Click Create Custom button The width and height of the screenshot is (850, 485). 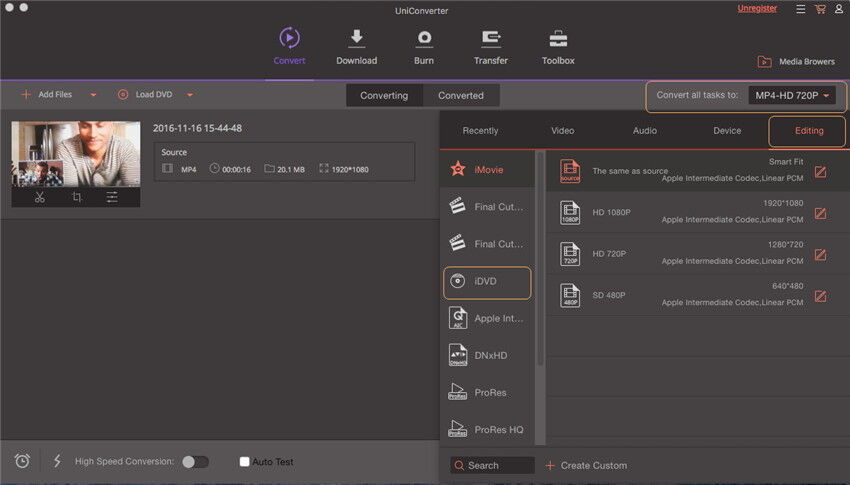point(586,465)
